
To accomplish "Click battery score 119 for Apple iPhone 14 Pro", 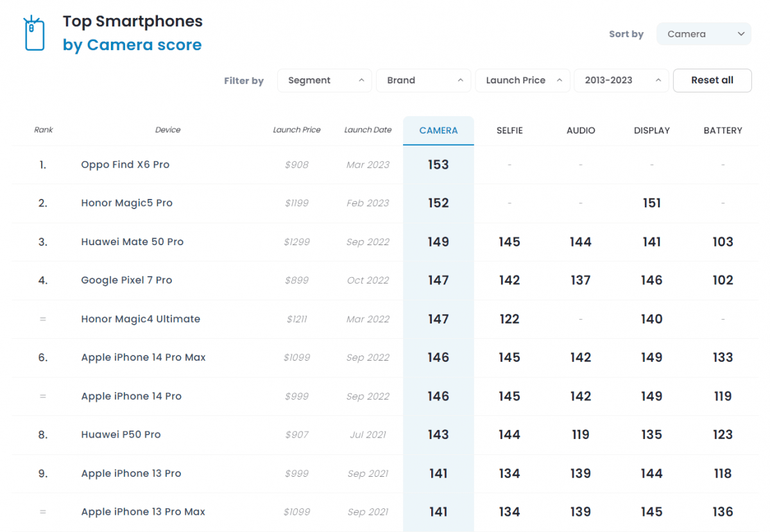I will pyautogui.click(x=723, y=396).
